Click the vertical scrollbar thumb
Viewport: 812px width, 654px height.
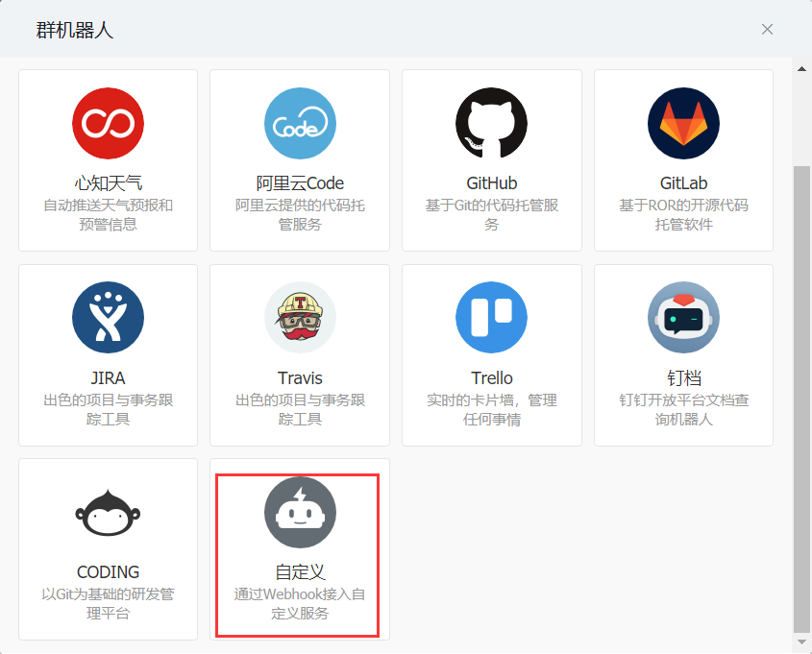tap(801, 399)
